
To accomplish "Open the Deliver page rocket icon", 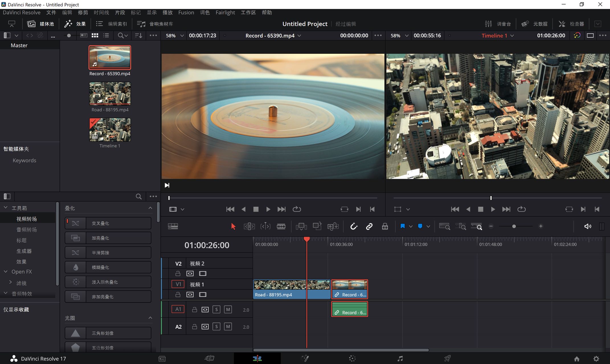I will 447,359.
